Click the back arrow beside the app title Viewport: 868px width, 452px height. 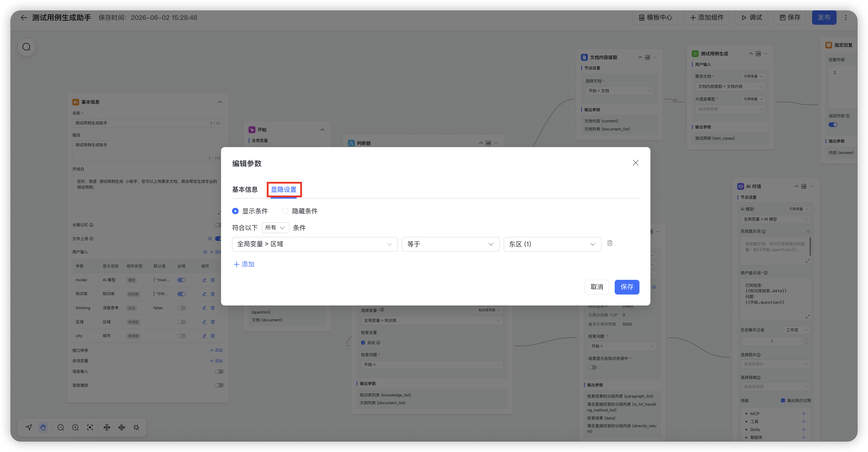pos(24,18)
